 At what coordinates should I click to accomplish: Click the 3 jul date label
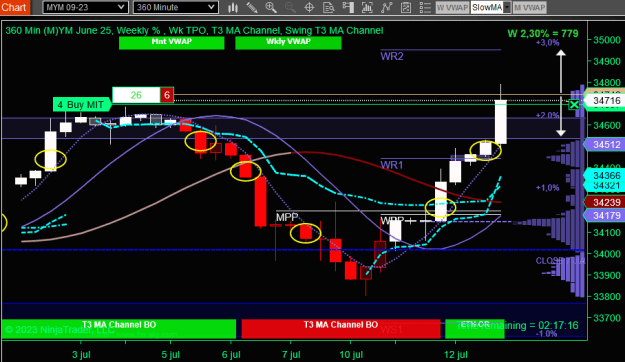pyautogui.click(x=81, y=354)
